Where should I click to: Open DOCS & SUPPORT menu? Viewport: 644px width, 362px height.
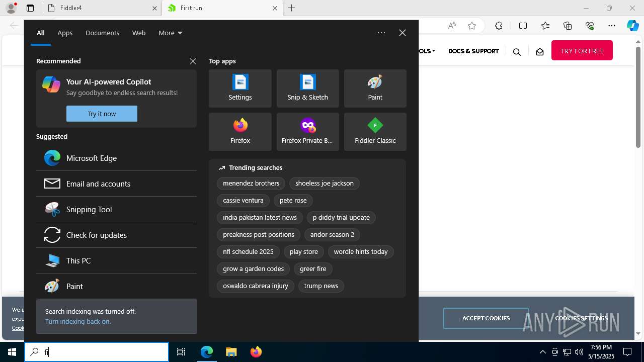pyautogui.click(x=473, y=51)
